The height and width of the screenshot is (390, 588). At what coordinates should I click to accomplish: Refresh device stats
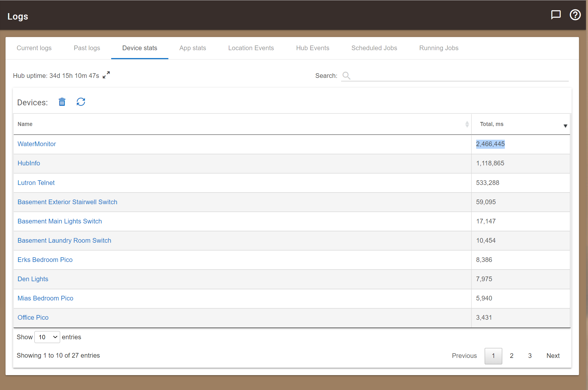click(x=81, y=102)
